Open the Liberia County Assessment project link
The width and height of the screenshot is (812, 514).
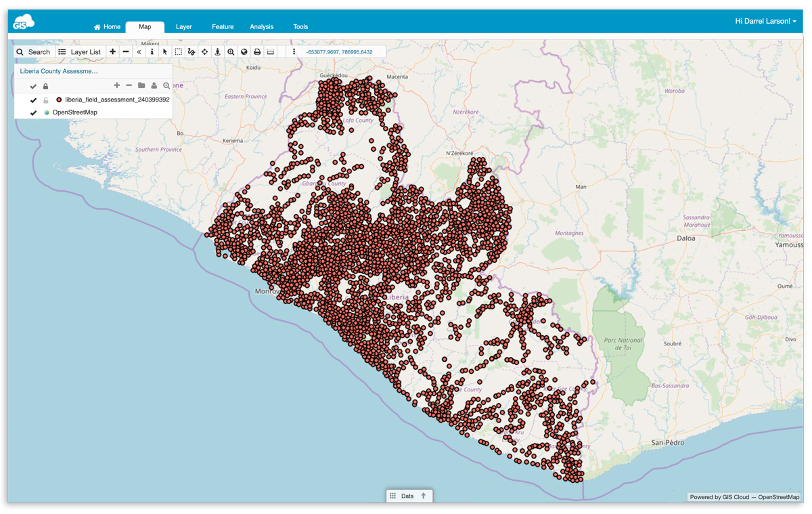[59, 71]
